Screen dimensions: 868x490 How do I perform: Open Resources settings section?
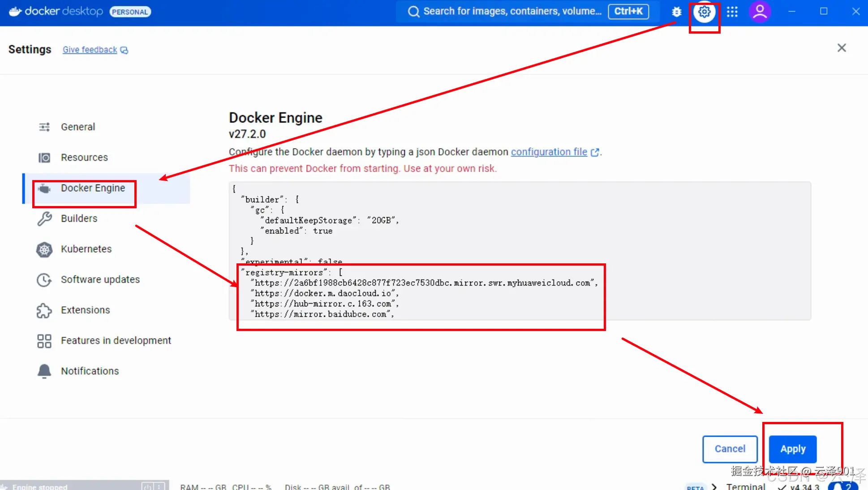(x=84, y=158)
